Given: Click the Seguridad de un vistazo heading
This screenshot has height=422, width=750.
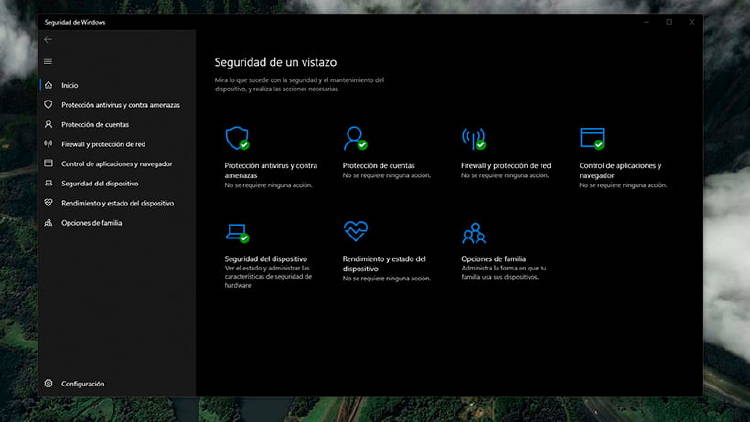Looking at the screenshot, I should (276, 62).
